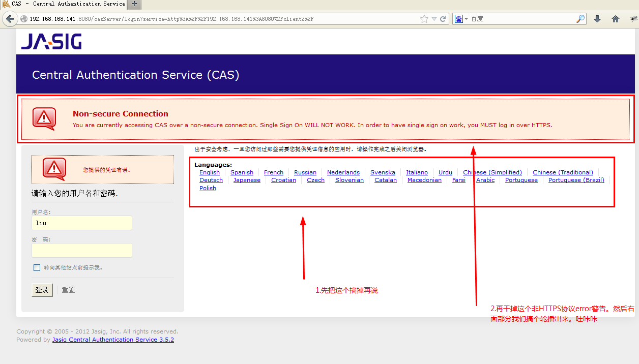639x364 pixels.
Task: Reset the form with the 重置 button
Action: 69,290
